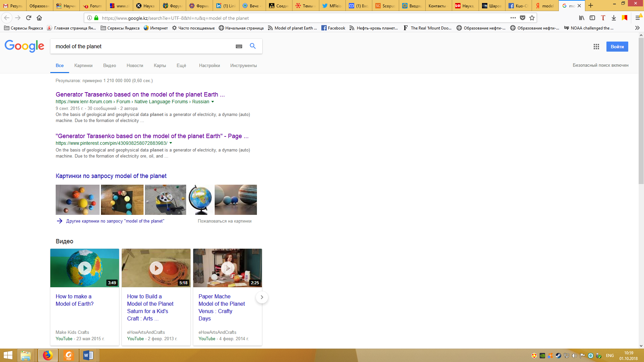The width and height of the screenshot is (644, 362).
Task: Open the on-screen keyboard in search box
Action: [239, 47]
